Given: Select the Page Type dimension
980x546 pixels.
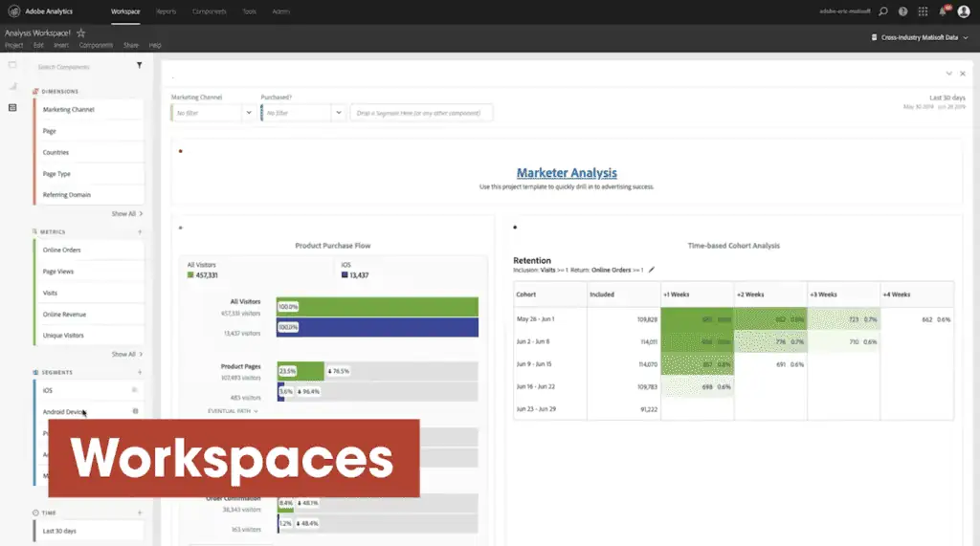Looking at the screenshot, I should pyautogui.click(x=89, y=174).
